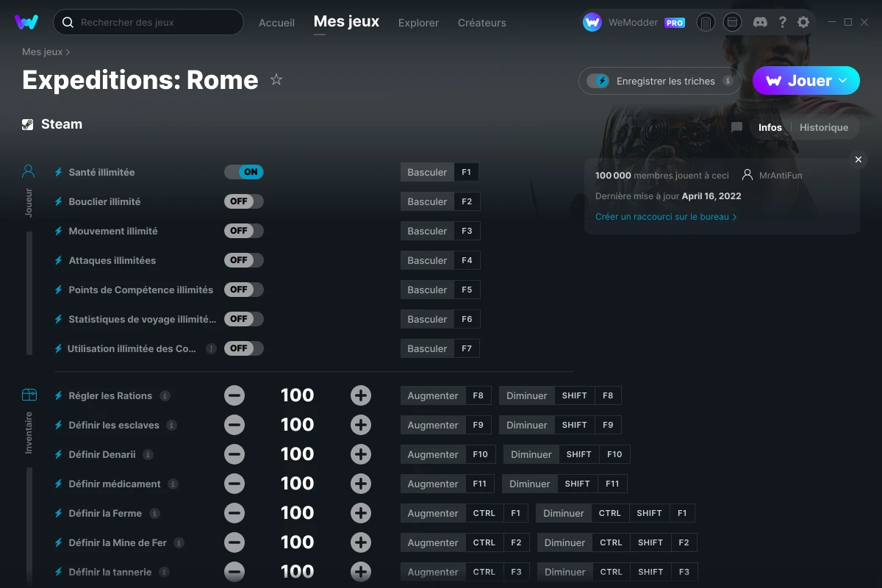This screenshot has width=882, height=588.
Task: Open the phone icon in the top bar
Action: pos(706,22)
